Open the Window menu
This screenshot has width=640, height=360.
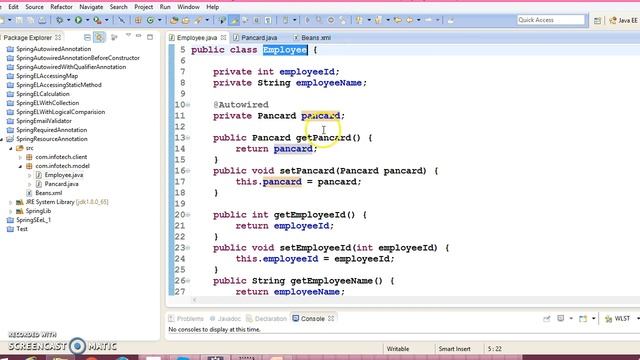pyautogui.click(x=188, y=7)
